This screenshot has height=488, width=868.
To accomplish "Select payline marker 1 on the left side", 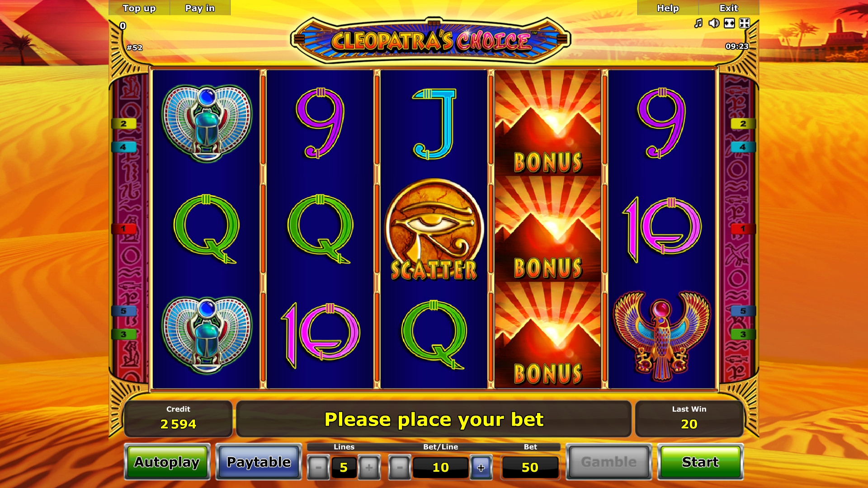I will 123,229.
